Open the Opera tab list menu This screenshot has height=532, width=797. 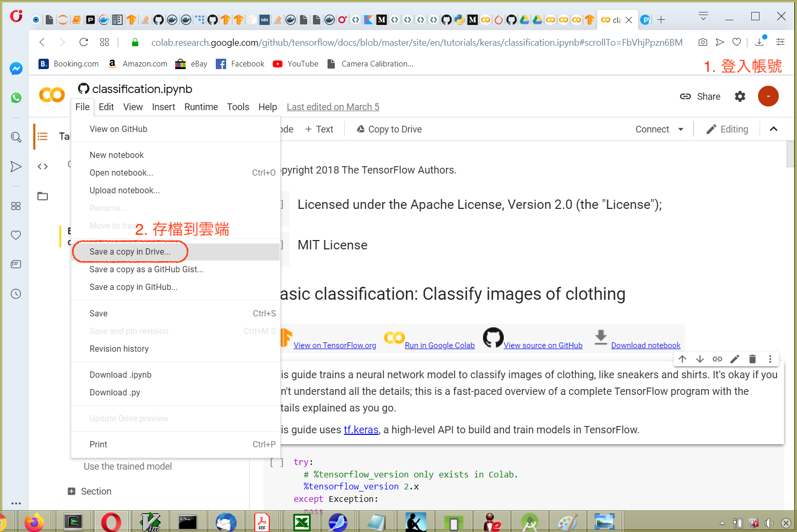[703, 17]
